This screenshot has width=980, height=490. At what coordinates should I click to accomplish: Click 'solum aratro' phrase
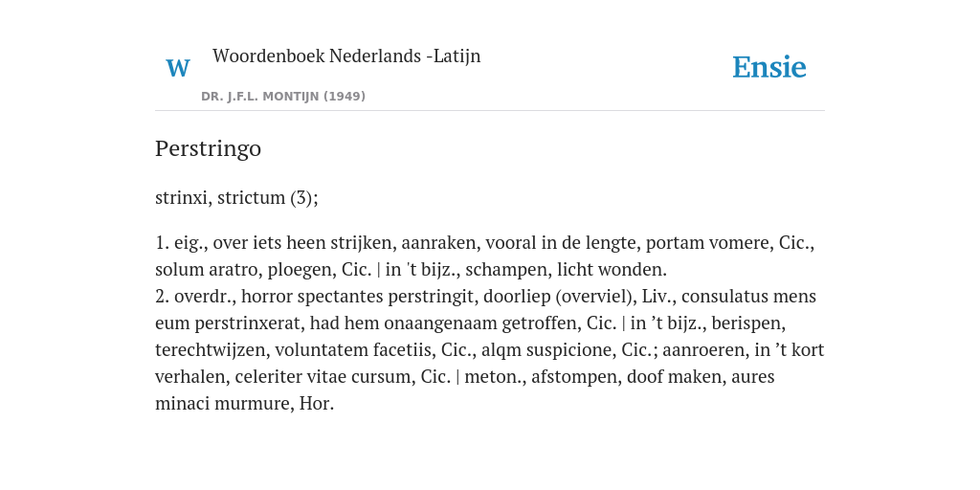click(208, 269)
